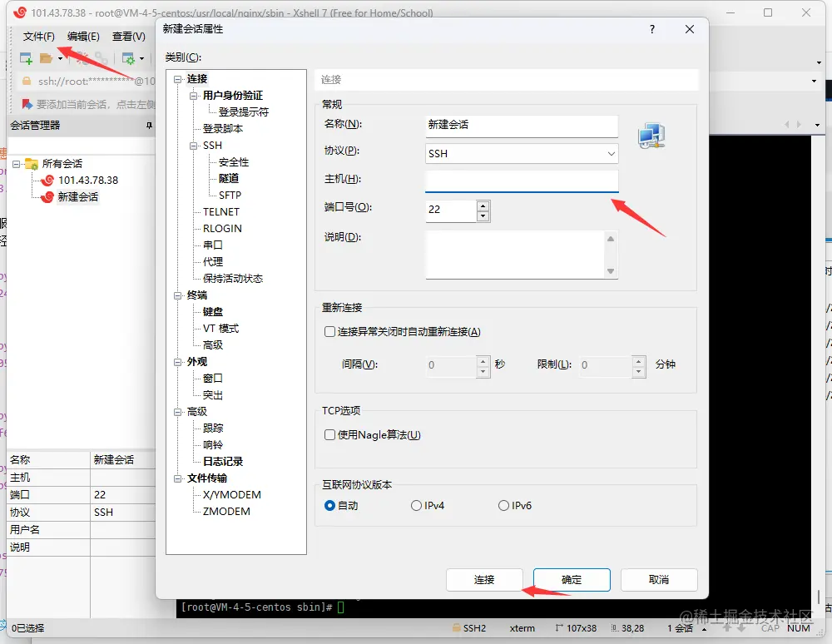Click the 所有会话 folder icon
The width and height of the screenshot is (832, 644).
[32, 163]
